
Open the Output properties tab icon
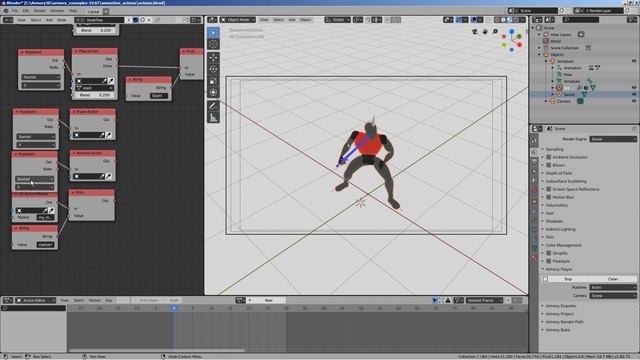[x=534, y=162]
